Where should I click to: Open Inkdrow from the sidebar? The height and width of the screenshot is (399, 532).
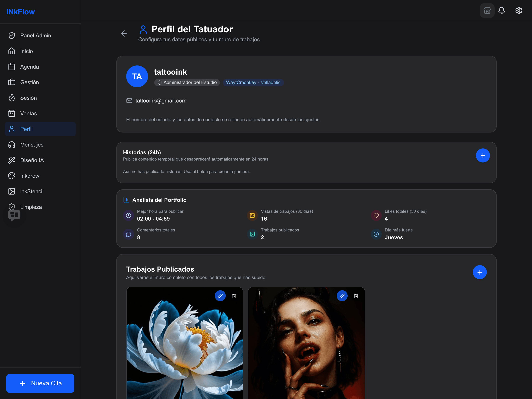[29, 176]
